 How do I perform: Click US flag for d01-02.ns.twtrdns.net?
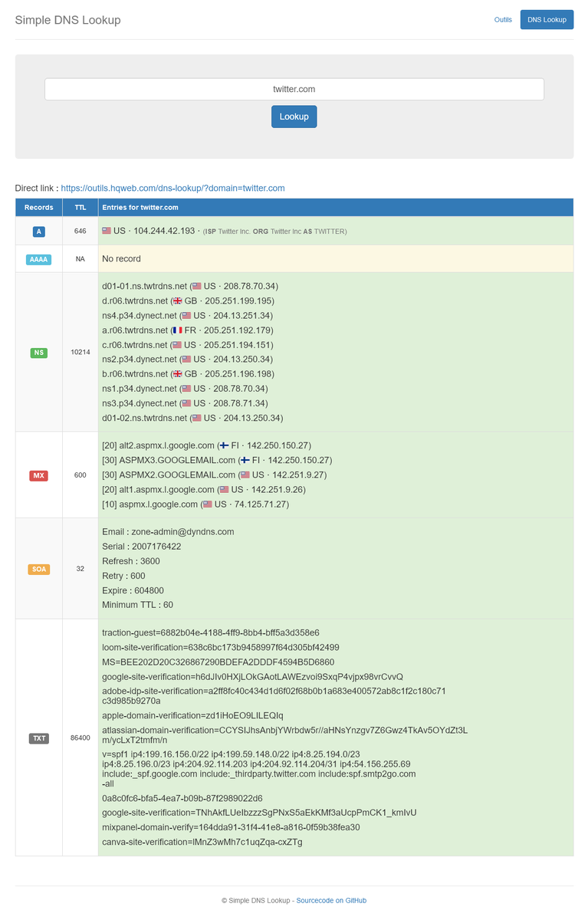[197, 419]
